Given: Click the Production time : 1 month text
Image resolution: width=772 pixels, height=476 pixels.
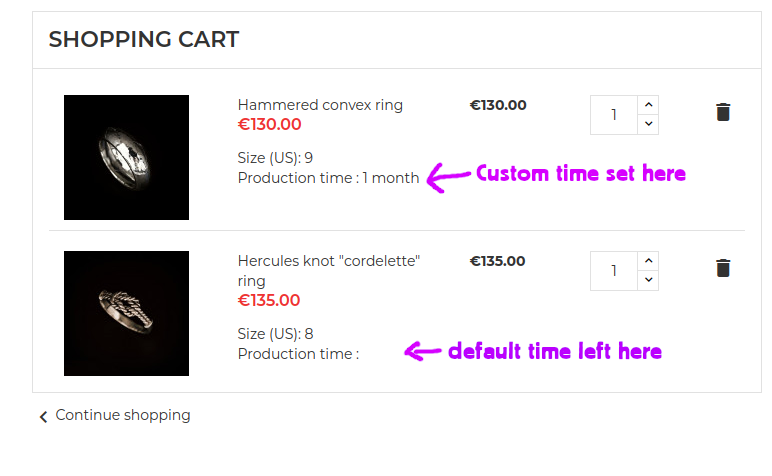Looking at the screenshot, I should click(x=328, y=178).
